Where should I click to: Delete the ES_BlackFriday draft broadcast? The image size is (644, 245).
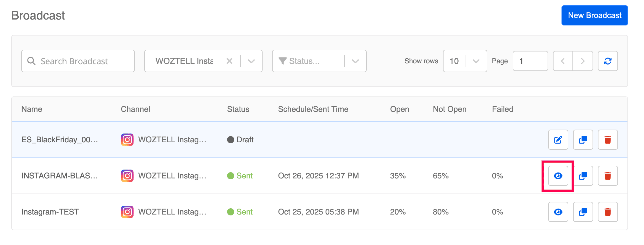pyautogui.click(x=608, y=140)
